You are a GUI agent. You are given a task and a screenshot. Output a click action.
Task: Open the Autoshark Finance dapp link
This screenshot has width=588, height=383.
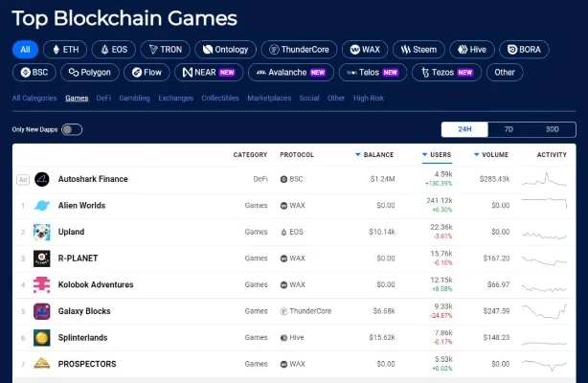[93, 179]
